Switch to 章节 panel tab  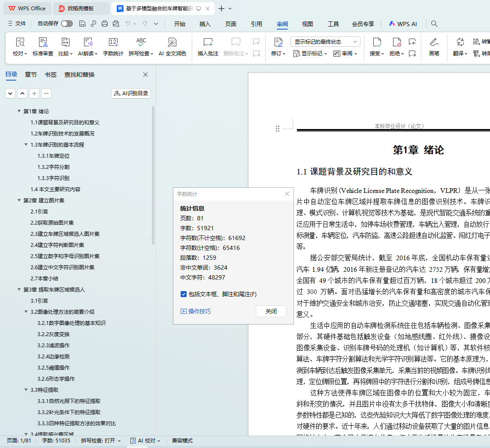tap(31, 75)
